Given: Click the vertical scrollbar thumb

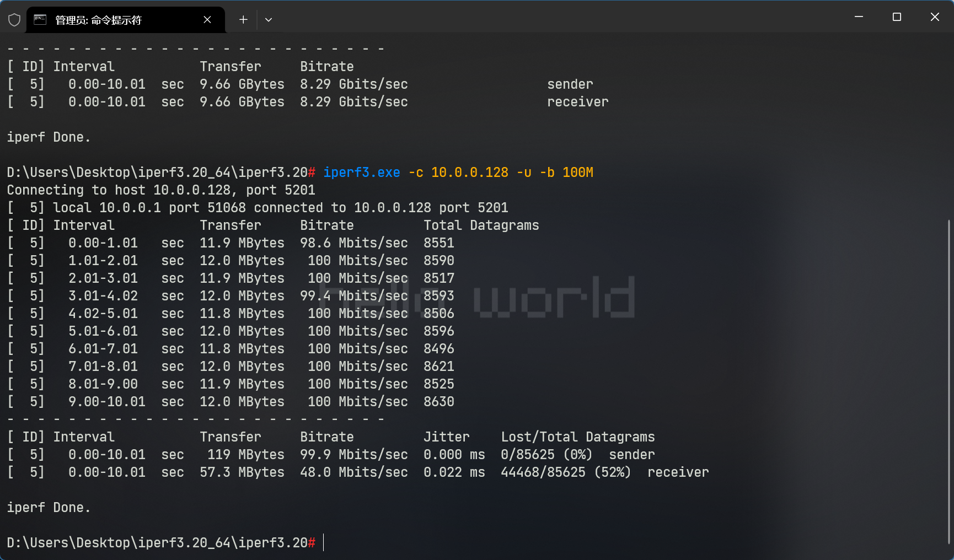Looking at the screenshot, I should coord(949,380).
